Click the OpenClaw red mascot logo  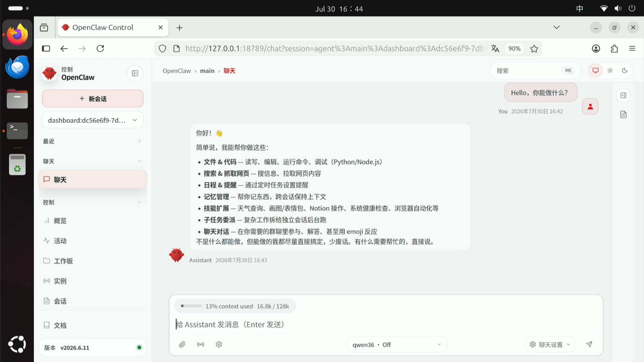click(x=49, y=73)
